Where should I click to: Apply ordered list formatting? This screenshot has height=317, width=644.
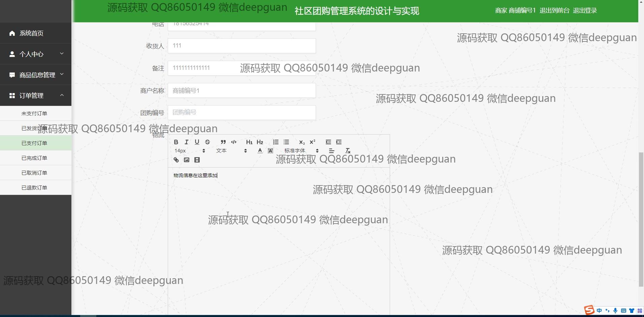(276, 142)
